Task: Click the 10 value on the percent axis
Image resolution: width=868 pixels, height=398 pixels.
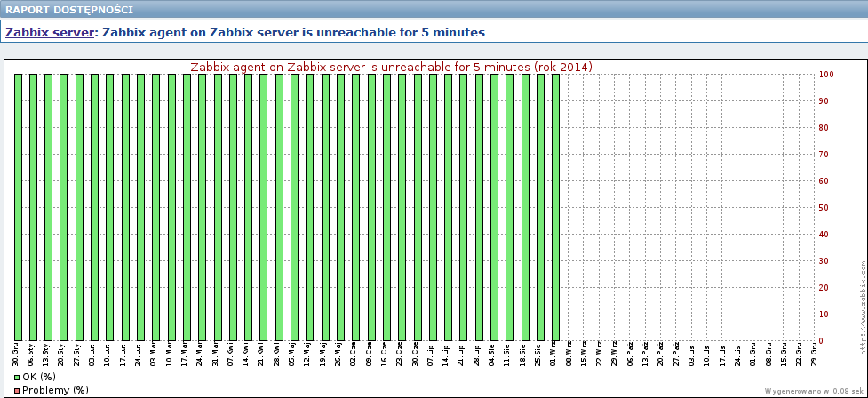Action: point(824,314)
